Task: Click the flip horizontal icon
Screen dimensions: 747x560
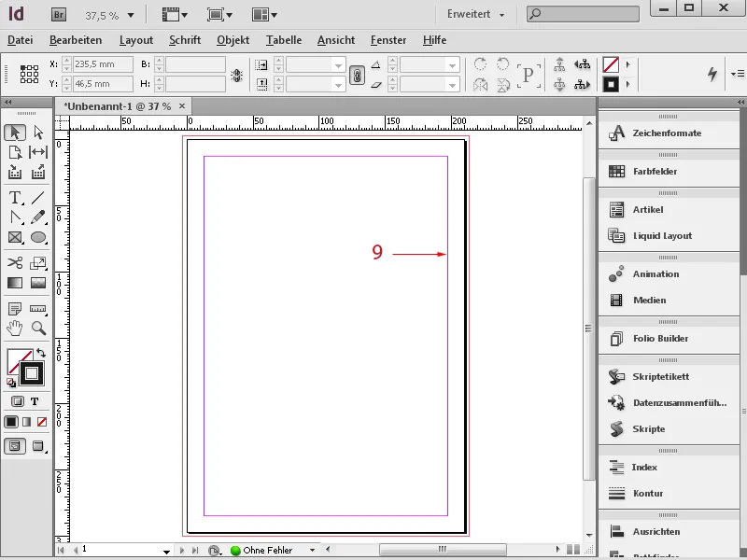Action: point(480,85)
